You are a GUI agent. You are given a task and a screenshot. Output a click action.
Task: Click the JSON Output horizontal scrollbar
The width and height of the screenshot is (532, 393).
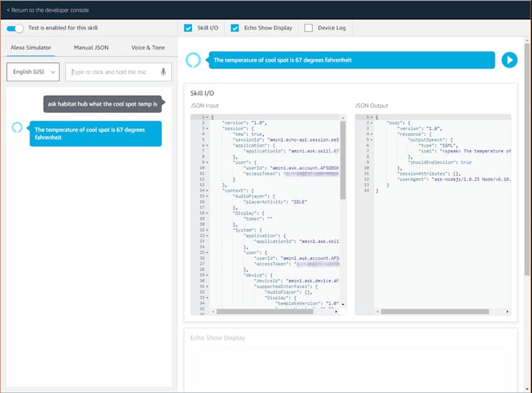point(435,312)
